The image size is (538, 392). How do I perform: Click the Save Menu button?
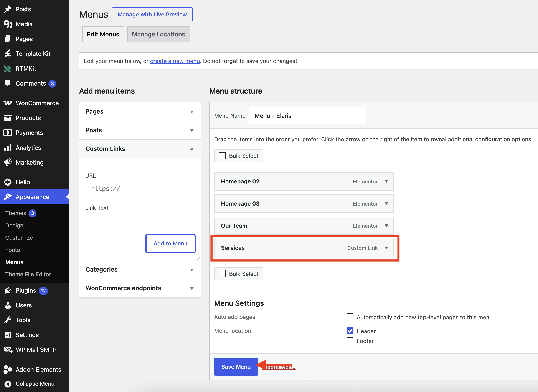coord(236,367)
